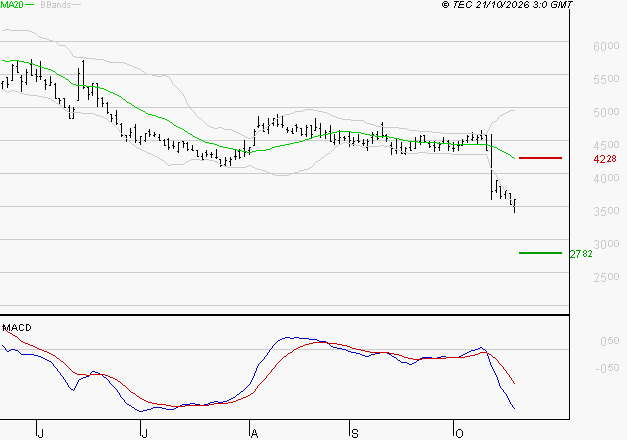Click the red resistance level line
Image resolution: width=627 pixels, height=440 pixels.
(x=540, y=158)
